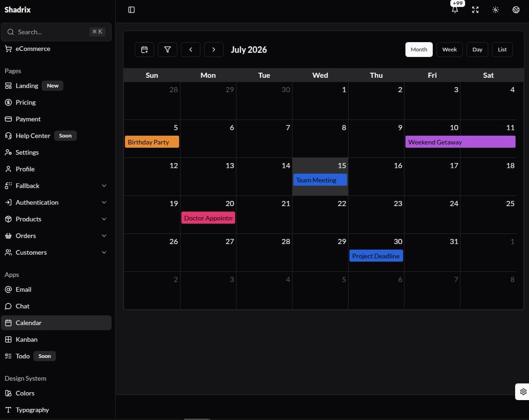Click the Kanban board icon
The width and height of the screenshot is (529, 420).
point(8,339)
